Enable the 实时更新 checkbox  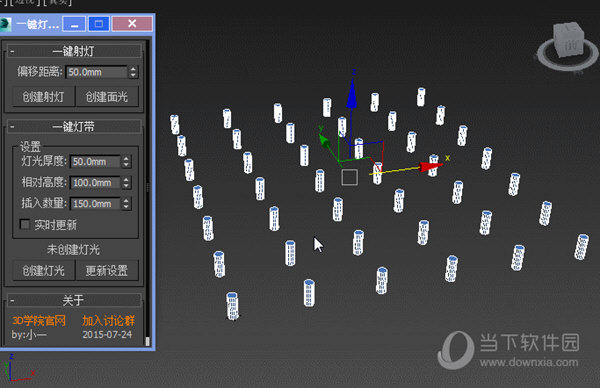pos(25,224)
